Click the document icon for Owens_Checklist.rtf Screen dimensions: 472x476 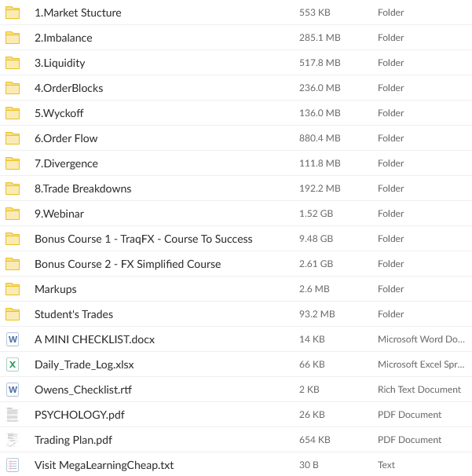pos(13,390)
